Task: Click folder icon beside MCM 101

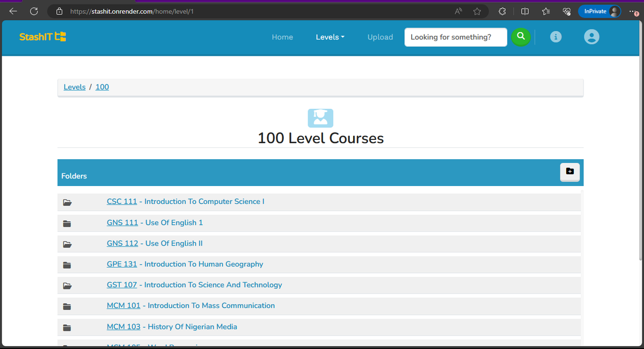Action: point(67,306)
